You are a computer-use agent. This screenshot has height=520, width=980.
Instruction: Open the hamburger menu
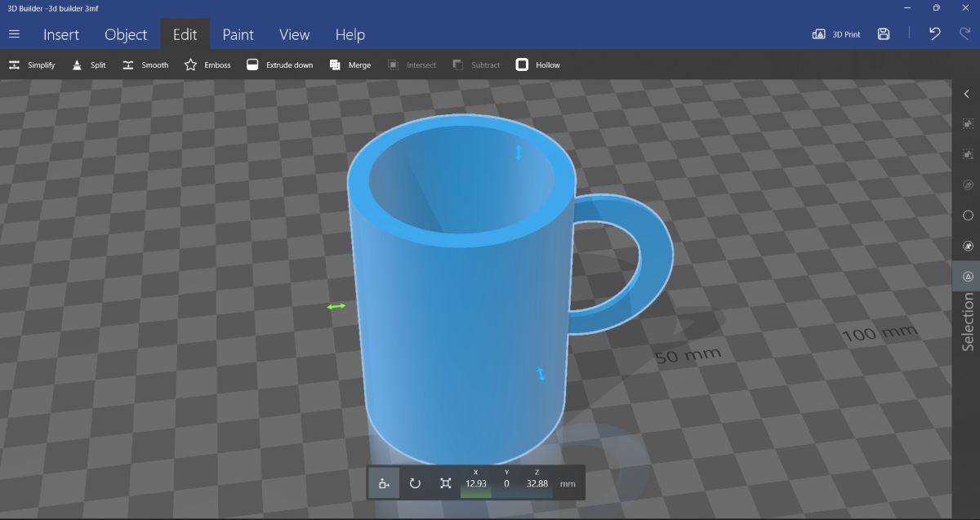click(x=14, y=34)
